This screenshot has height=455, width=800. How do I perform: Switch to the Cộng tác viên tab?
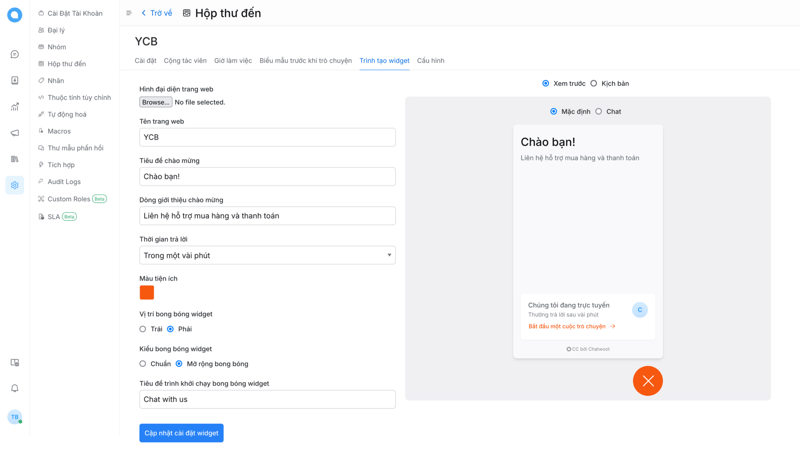point(185,61)
